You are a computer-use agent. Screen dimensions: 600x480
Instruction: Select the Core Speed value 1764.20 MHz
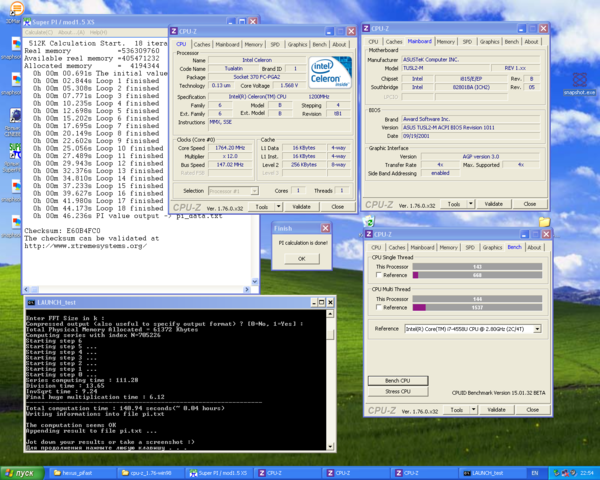230,148
